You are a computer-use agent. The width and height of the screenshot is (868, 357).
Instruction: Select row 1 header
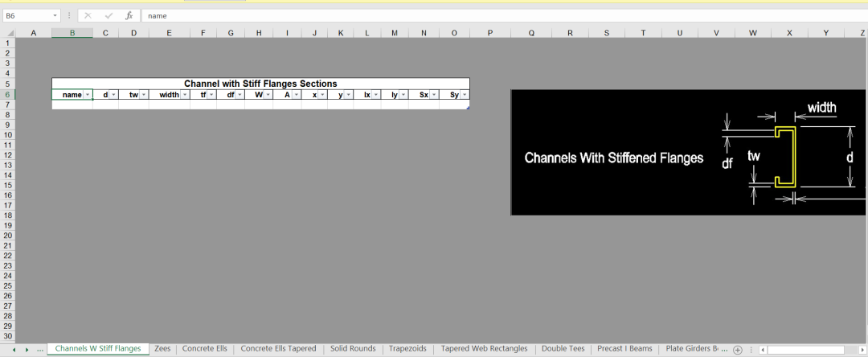7,43
